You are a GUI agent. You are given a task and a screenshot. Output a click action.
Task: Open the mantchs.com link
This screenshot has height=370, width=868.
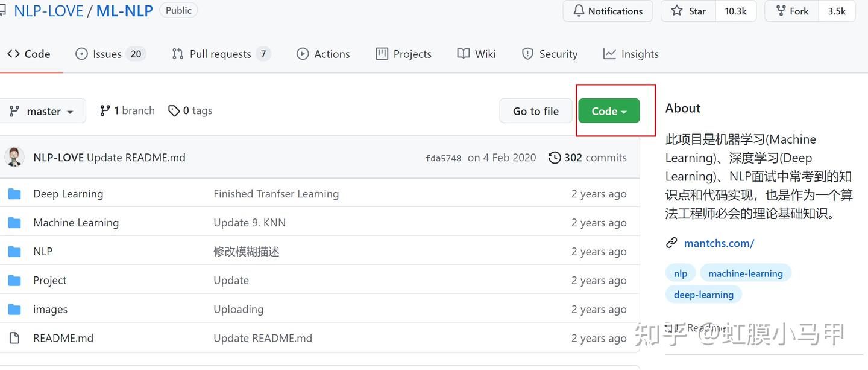click(719, 243)
